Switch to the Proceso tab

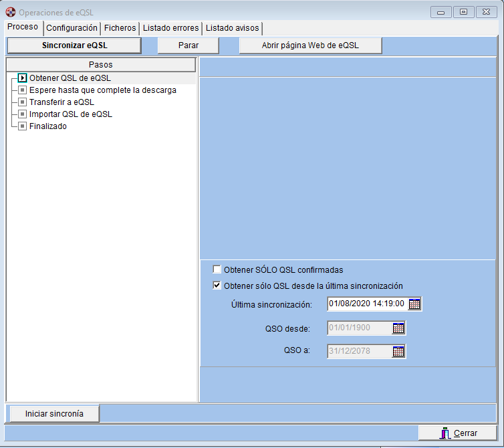coord(23,27)
